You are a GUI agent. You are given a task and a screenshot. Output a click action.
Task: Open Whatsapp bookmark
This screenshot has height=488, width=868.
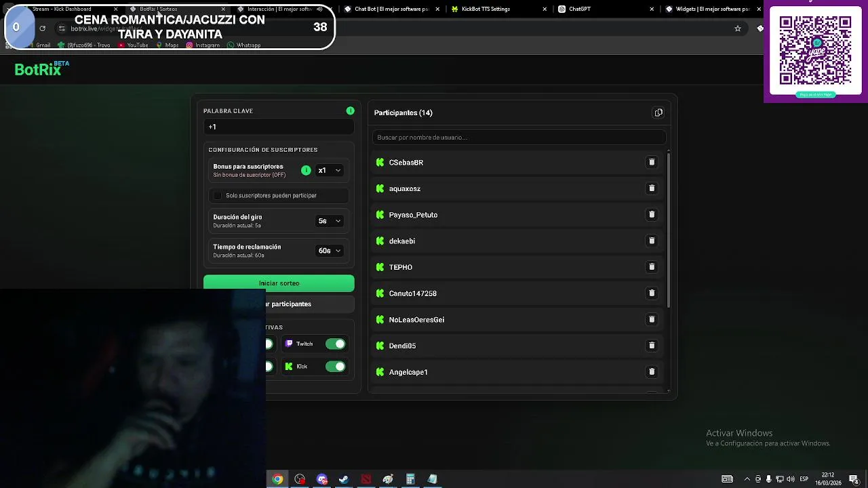click(244, 45)
